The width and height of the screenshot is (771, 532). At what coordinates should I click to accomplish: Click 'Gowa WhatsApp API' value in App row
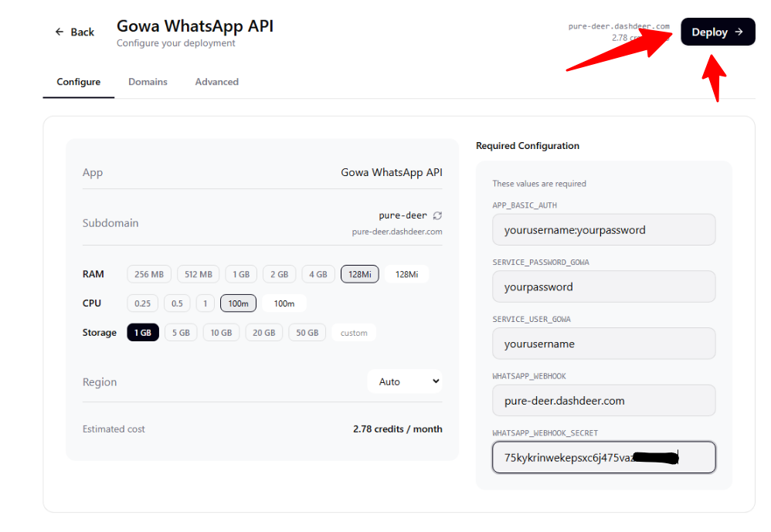coord(392,172)
